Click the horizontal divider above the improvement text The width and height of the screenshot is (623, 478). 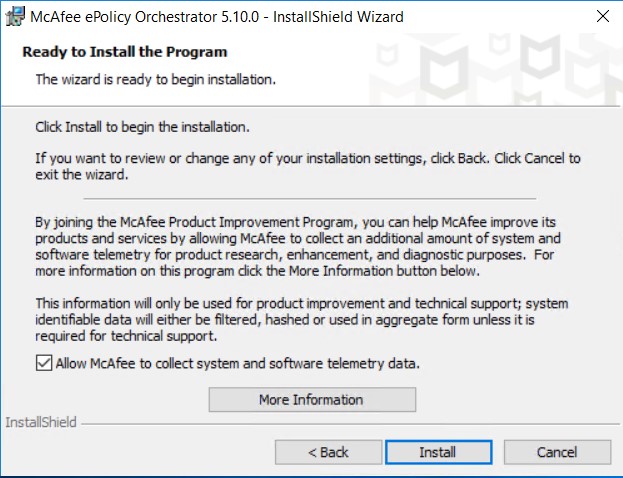pyautogui.click(x=310, y=198)
